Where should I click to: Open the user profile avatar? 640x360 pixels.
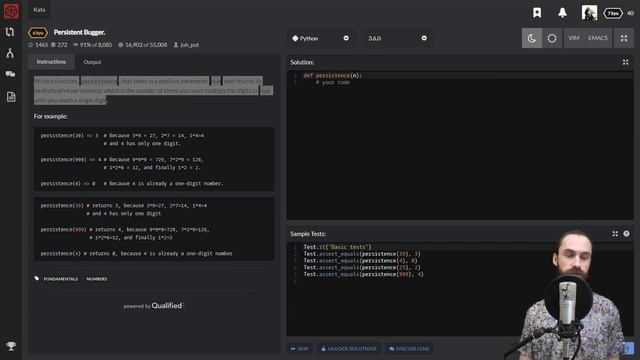coord(589,13)
